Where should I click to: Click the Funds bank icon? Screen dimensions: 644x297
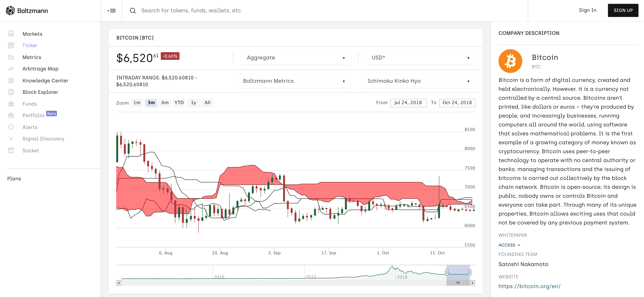click(11, 104)
